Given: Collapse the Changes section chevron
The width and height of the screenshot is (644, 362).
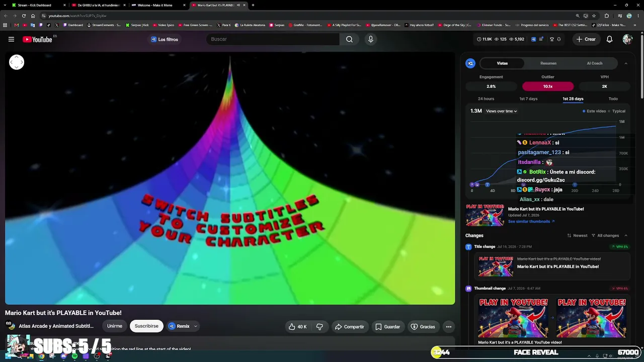Looking at the screenshot, I should (626, 235).
